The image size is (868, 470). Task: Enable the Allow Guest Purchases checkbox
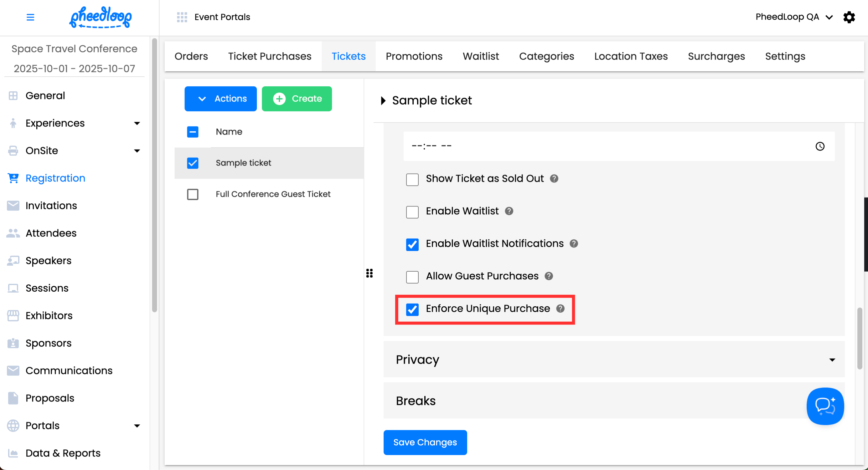pyautogui.click(x=412, y=277)
